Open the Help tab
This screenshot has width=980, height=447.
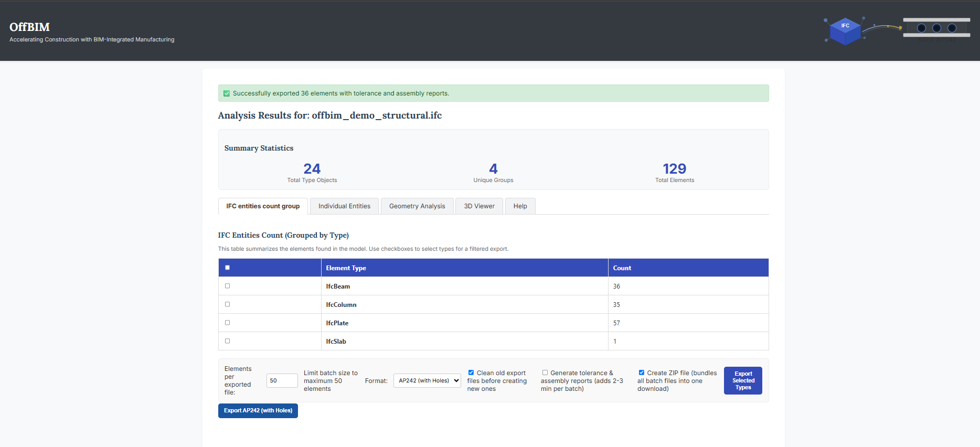click(x=520, y=206)
